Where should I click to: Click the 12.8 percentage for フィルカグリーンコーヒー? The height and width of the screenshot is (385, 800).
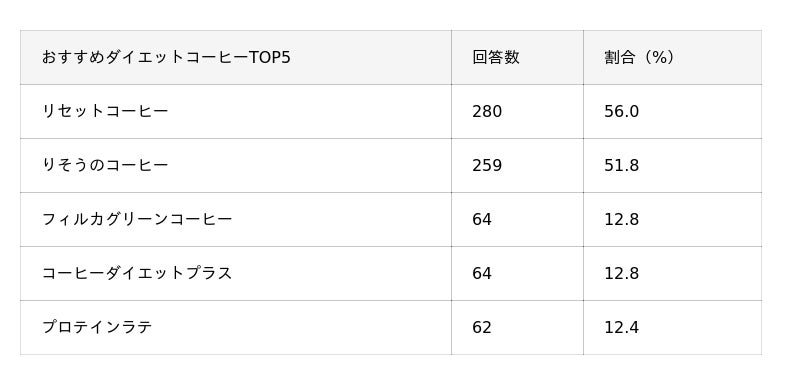(672, 219)
